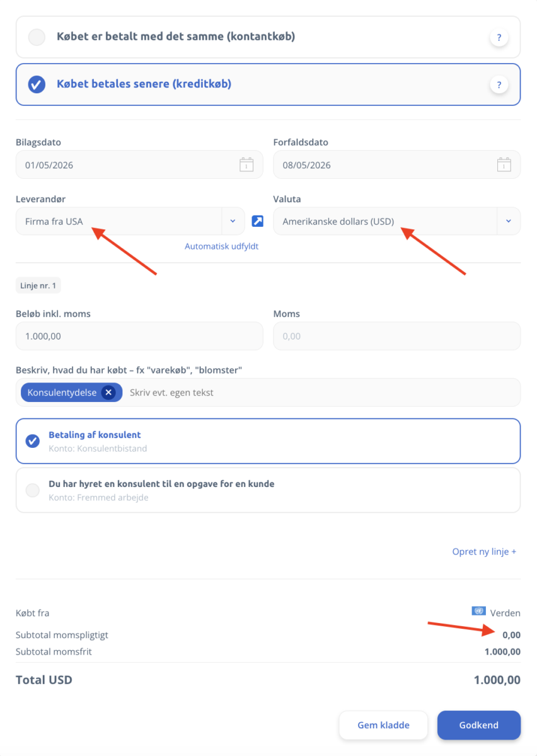Open supplier details via blue arrow icon
537x756 pixels.
[257, 221]
